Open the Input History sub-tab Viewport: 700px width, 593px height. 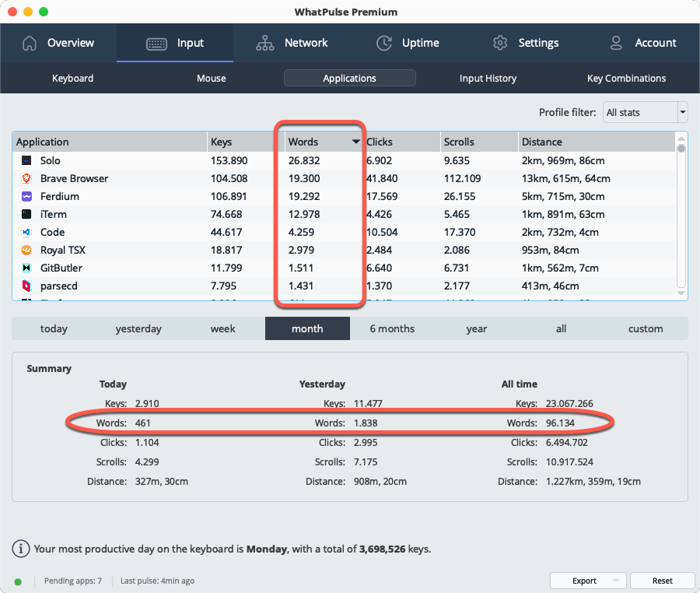tap(488, 78)
